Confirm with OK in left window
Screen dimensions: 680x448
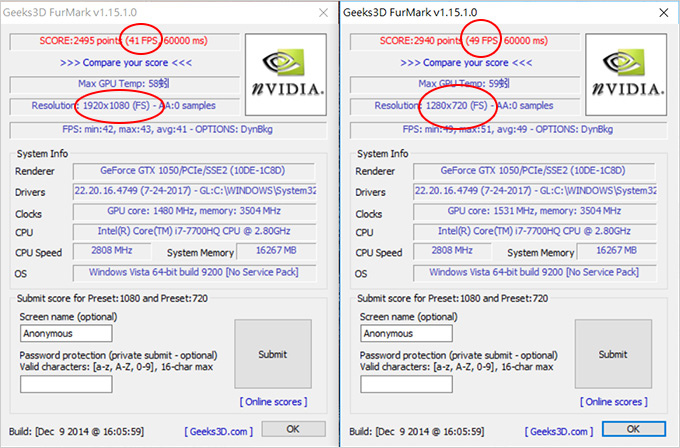[x=293, y=429]
